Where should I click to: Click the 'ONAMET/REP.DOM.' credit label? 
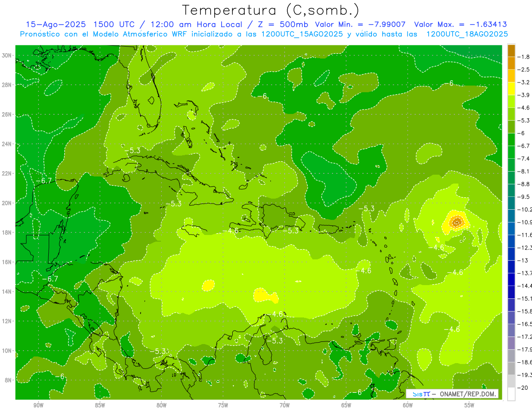(x=468, y=394)
